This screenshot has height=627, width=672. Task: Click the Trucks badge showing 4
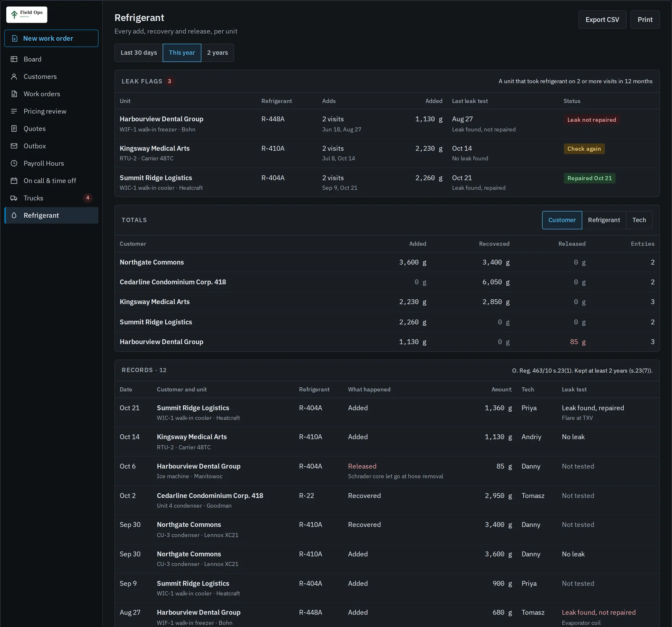click(88, 198)
